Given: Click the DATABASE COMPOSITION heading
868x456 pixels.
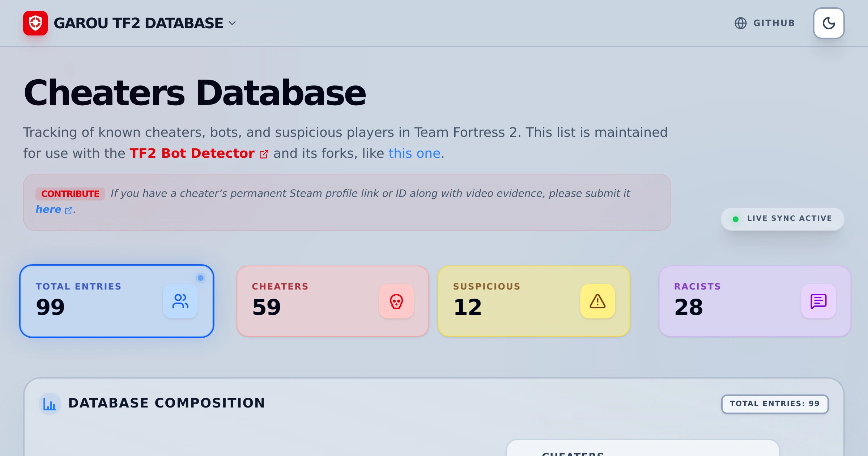Looking at the screenshot, I should pos(167,403).
